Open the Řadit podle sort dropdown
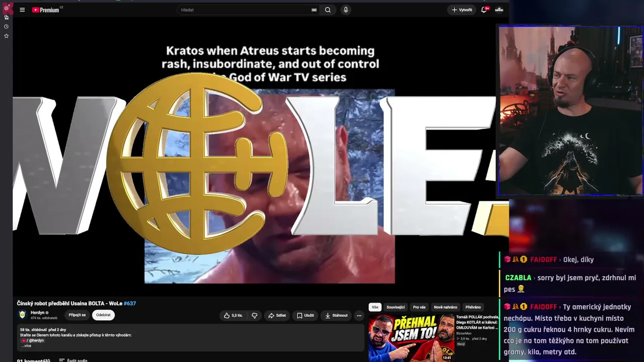Viewport: 644px width, 362px height. point(73,360)
